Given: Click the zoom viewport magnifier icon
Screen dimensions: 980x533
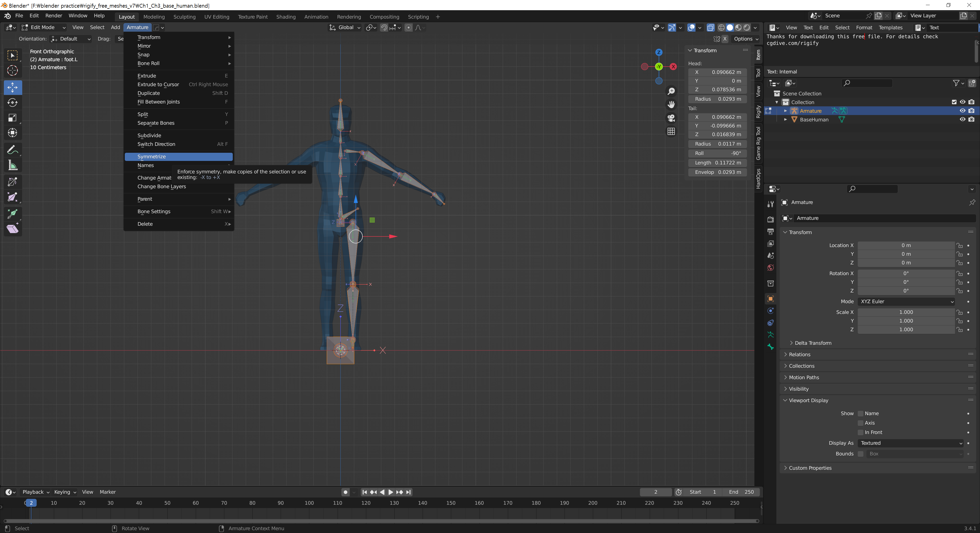Looking at the screenshot, I should click(x=671, y=91).
